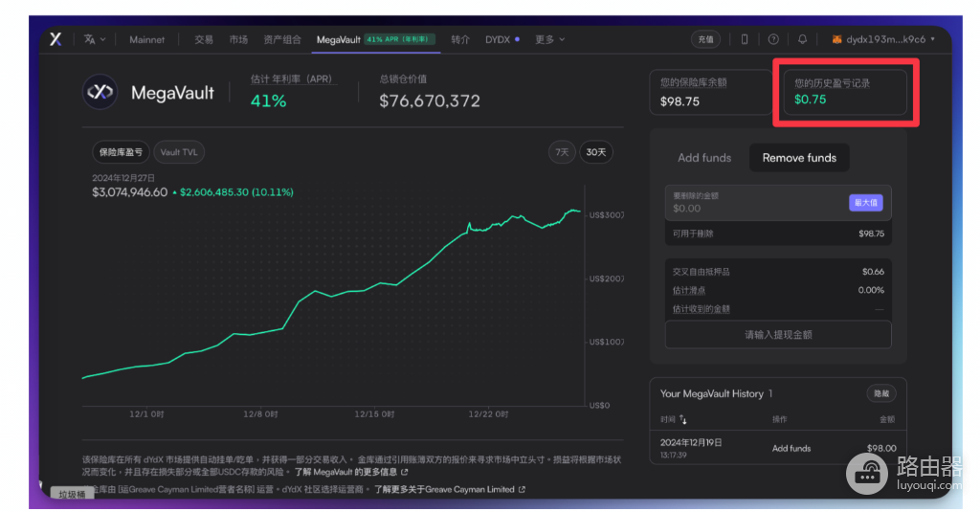Image resolution: width=980 pixels, height=512 pixels.
Task: Open the help question mark icon
Action: (773, 39)
